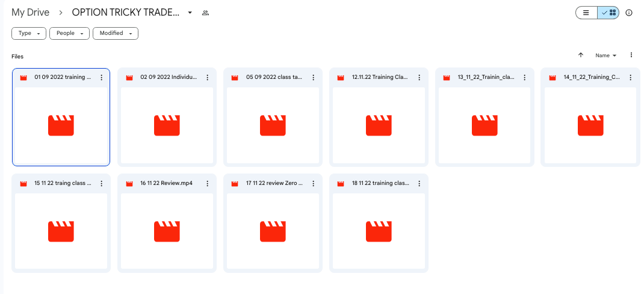Screen dimensions: 644x294
Task: Open more actions for 18 11 22 training class
Action: click(x=419, y=184)
